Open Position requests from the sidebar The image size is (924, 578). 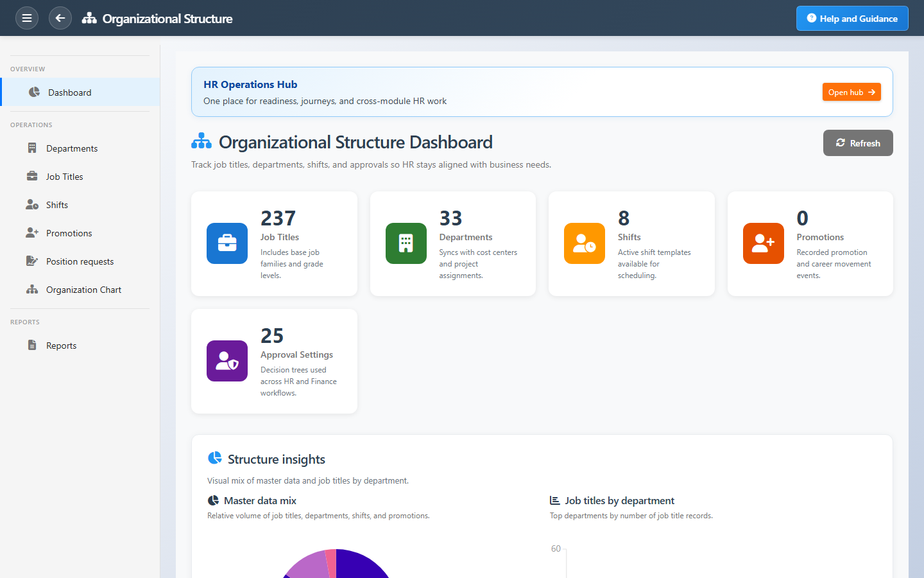click(80, 261)
